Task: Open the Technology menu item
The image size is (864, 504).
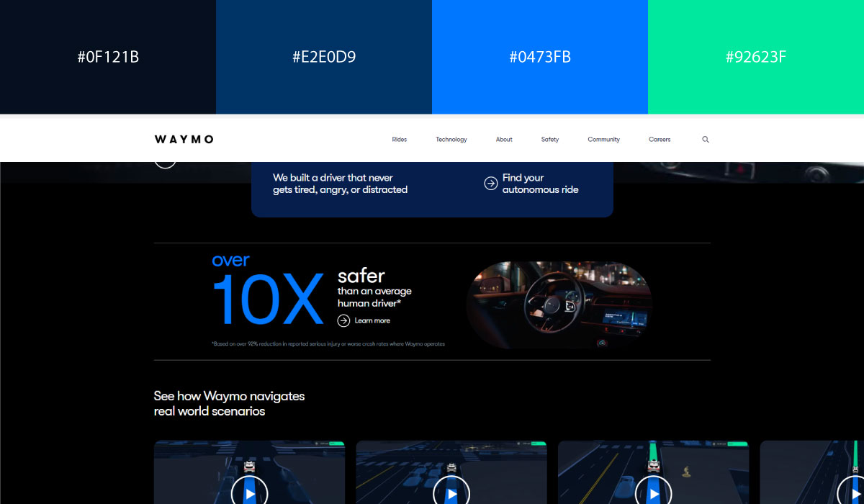Action: 451,140
